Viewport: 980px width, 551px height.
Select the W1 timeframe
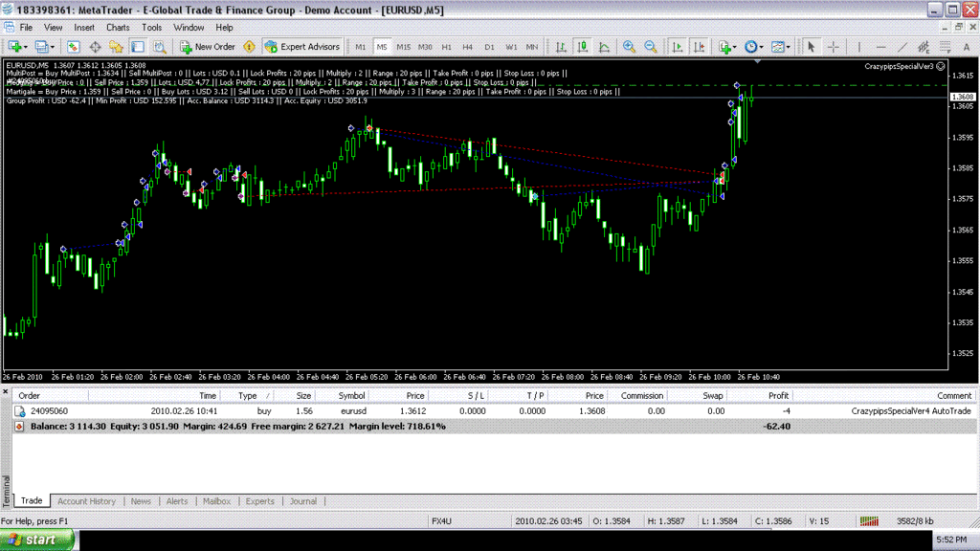point(511,47)
